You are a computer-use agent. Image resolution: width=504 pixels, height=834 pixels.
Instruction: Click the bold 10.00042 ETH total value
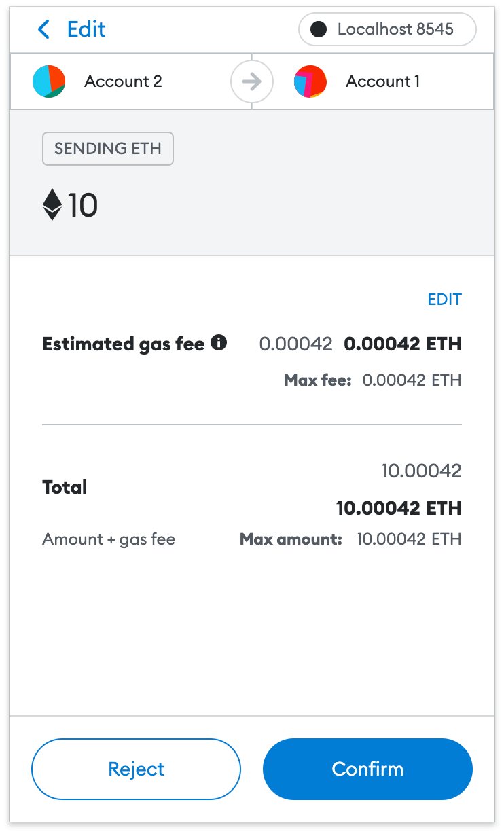[x=399, y=508]
